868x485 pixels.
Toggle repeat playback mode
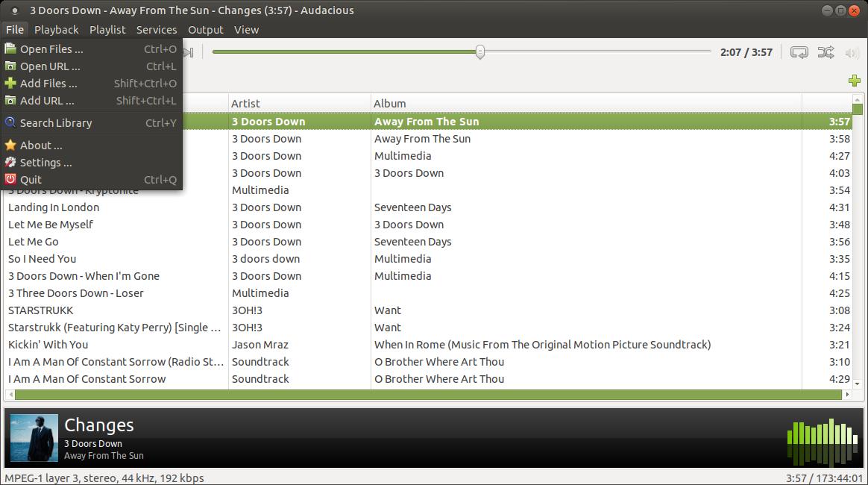pyautogui.click(x=799, y=52)
